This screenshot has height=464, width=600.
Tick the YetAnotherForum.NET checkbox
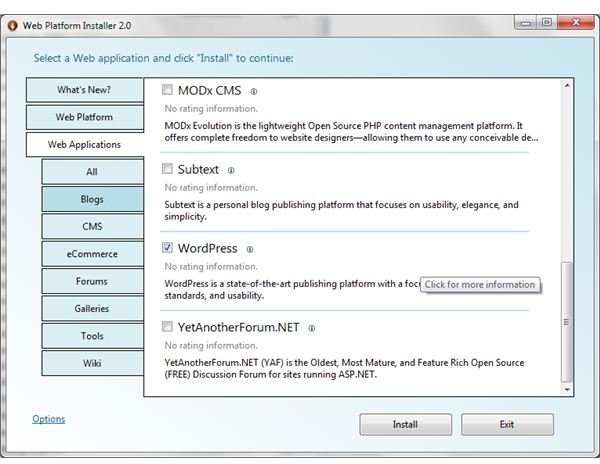tap(167, 326)
